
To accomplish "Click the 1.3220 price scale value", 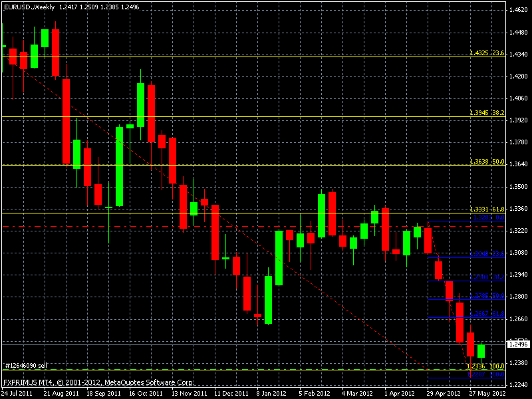I will [x=519, y=231].
